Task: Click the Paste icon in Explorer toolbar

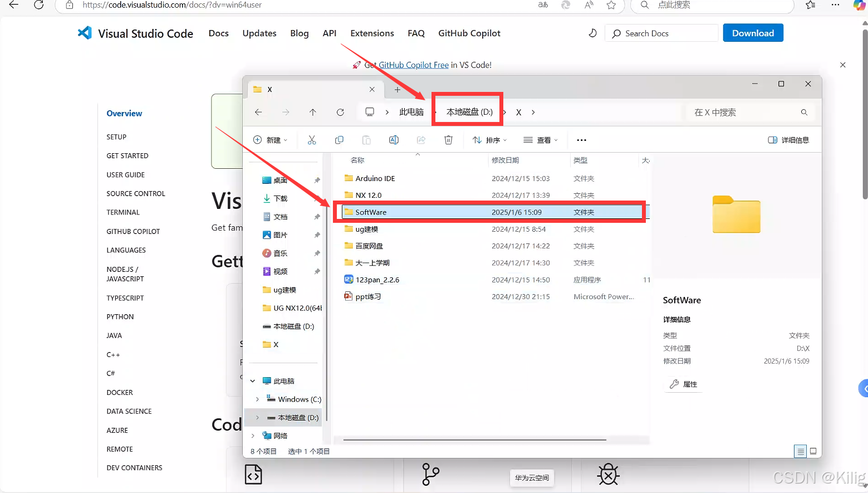Action: (x=366, y=140)
